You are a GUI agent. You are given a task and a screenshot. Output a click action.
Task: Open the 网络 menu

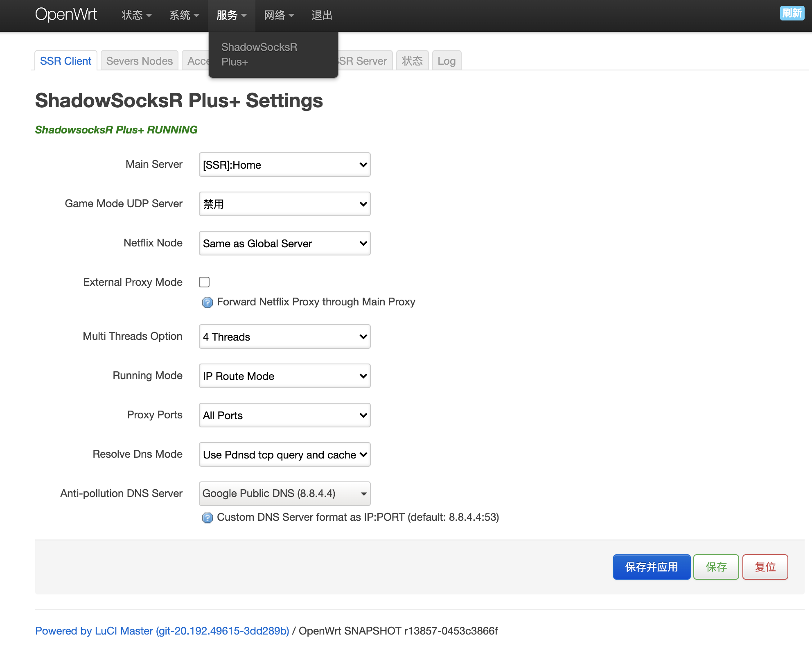[279, 16]
